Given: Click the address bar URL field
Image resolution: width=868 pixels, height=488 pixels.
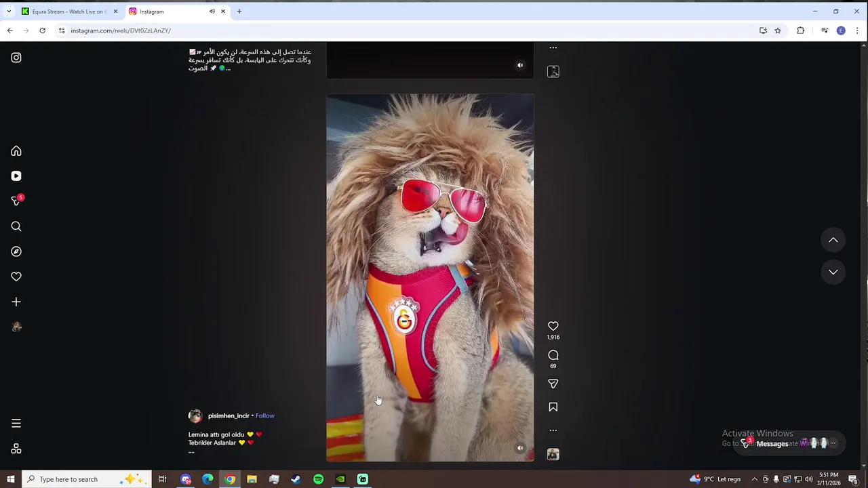Looking at the screenshot, I should pos(407,30).
